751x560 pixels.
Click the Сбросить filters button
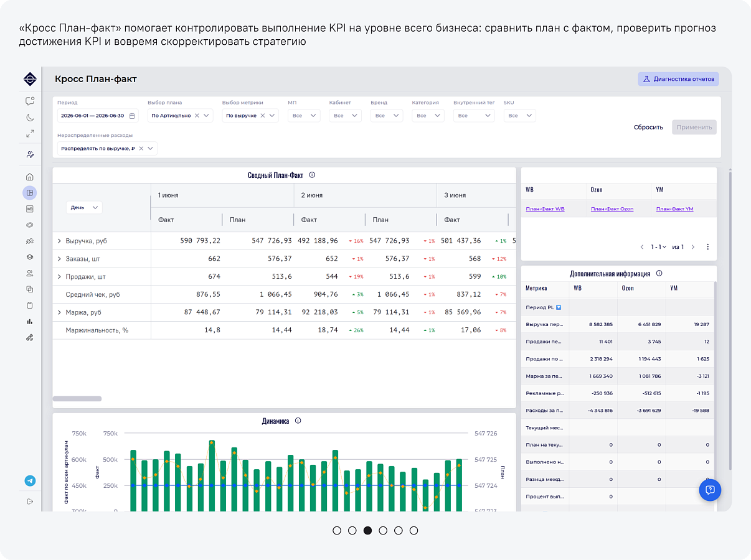[648, 127]
